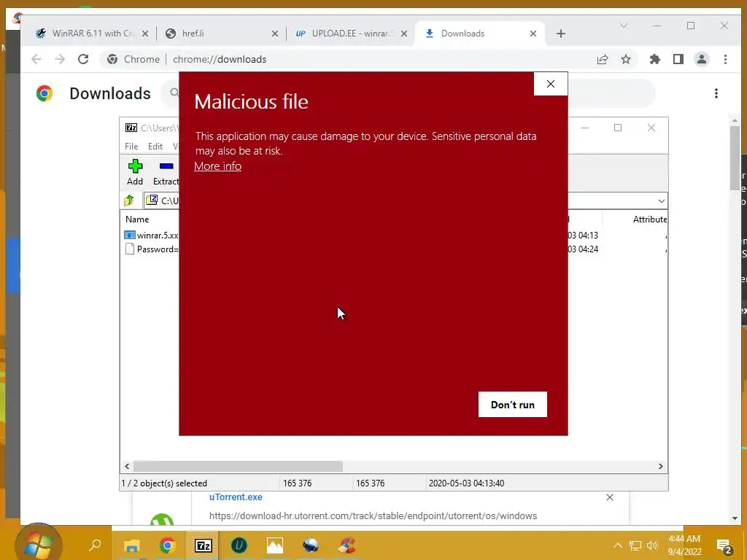Open Edit menu in 7-Zip
Image resolution: width=747 pixels, height=560 pixels.
(x=155, y=146)
